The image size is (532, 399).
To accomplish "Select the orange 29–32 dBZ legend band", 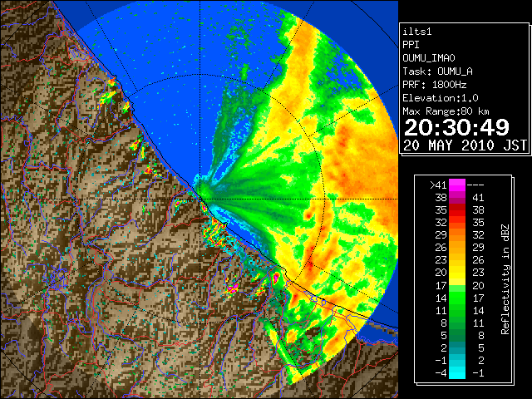I will pyautogui.click(x=457, y=235).
